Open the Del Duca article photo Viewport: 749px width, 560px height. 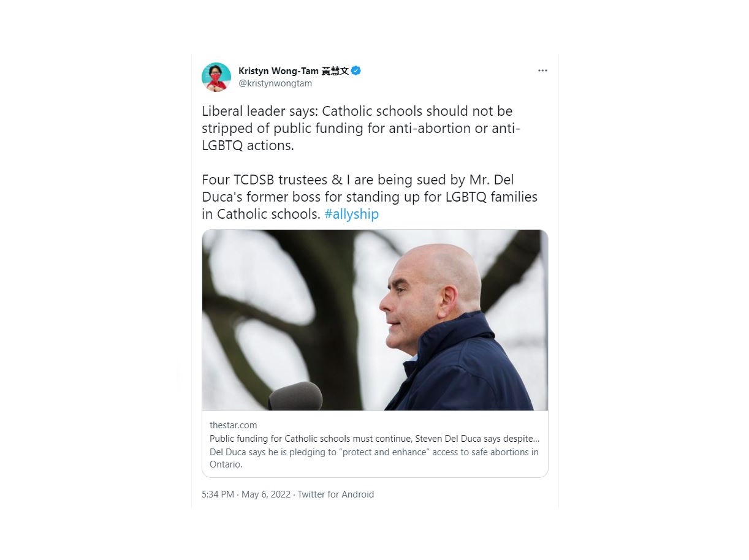click(375, 320)
